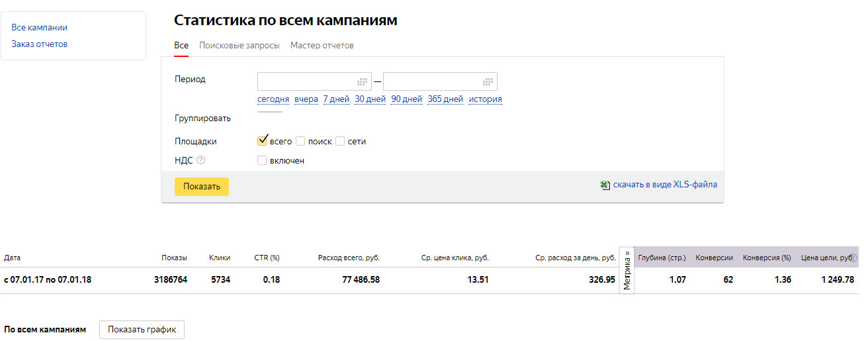
Task: Click the НДС help question icon
Action: pos(201,160)
